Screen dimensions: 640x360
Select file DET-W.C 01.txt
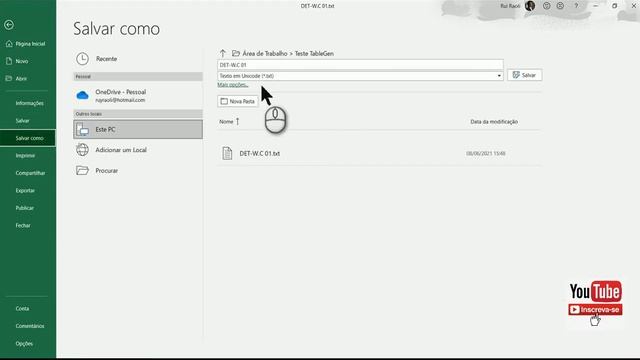click(x=379, y=153)
